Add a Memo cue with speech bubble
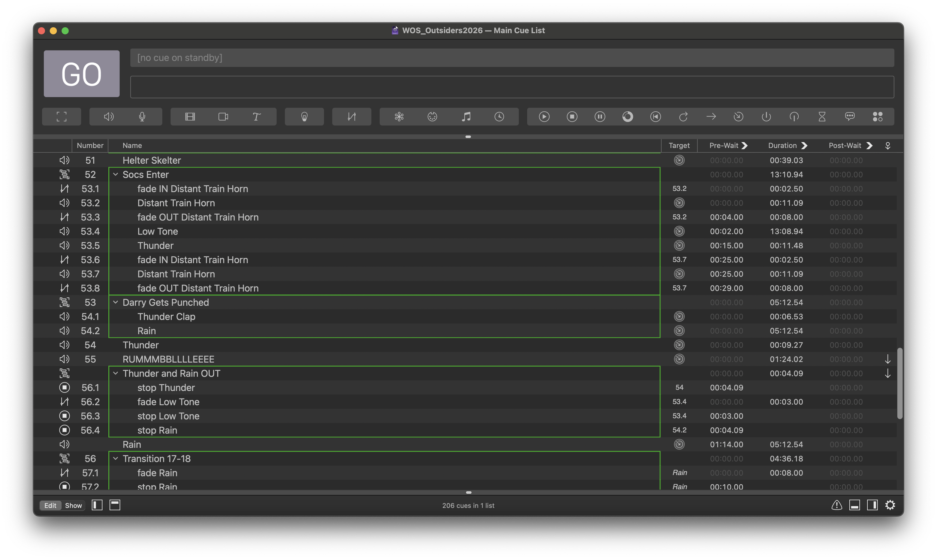 click(849, 116)
